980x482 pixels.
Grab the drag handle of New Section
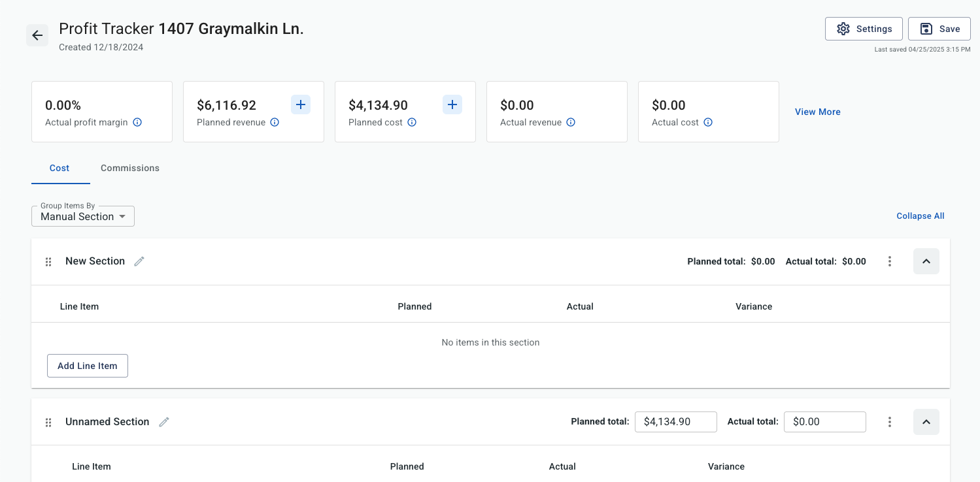tap(48, 262)
